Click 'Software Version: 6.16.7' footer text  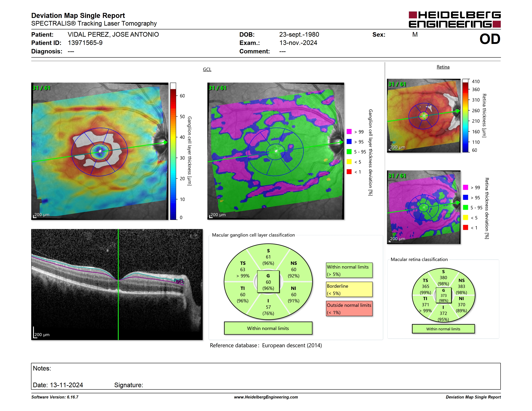tap(55, 397)
